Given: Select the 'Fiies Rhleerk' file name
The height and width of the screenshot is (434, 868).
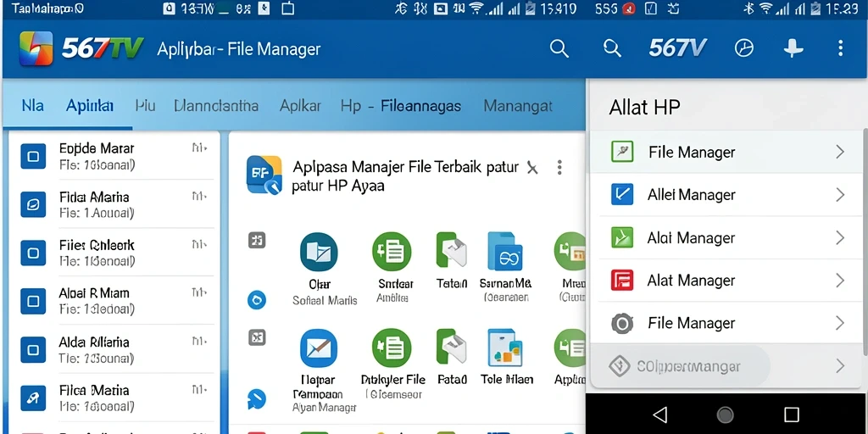Looking at the screenshot, I should (x=97, y=245).
